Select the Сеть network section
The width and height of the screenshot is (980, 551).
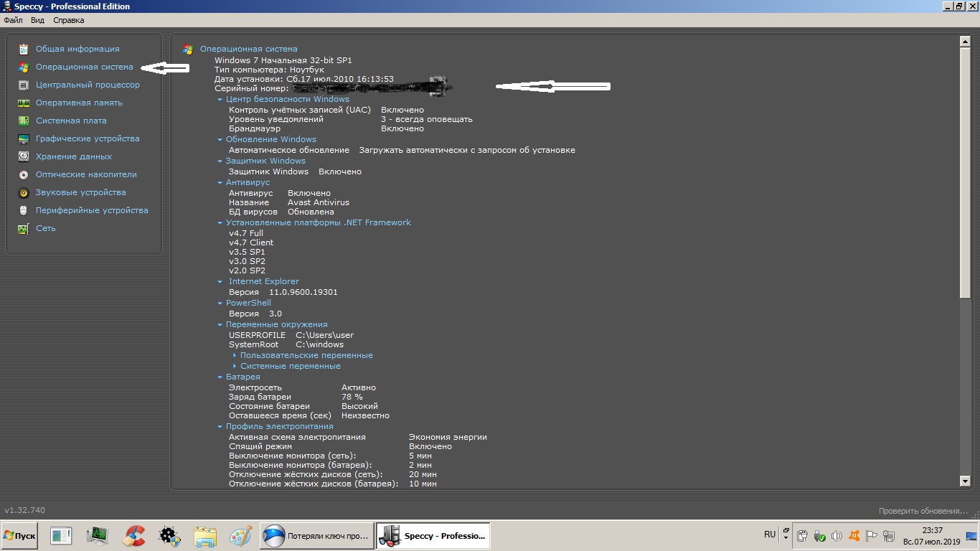pyautogui.click(x=45, y=228)
